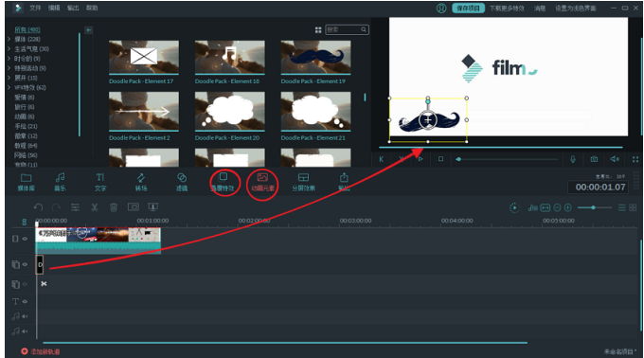Open the music library icon
The width and height of the screenshot is (644, 358).
60,182
